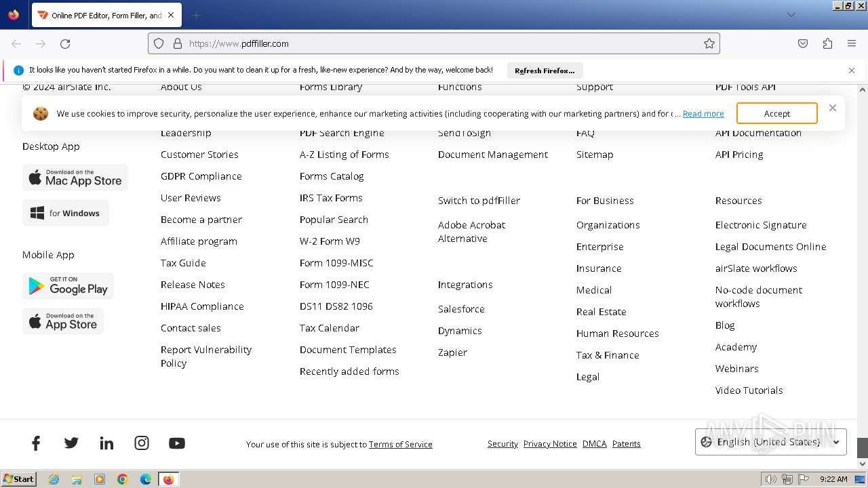Open the Electronic Signature link
Image resolution: width=868 pixels, height=488 pixels.
[x=761, y=225]
